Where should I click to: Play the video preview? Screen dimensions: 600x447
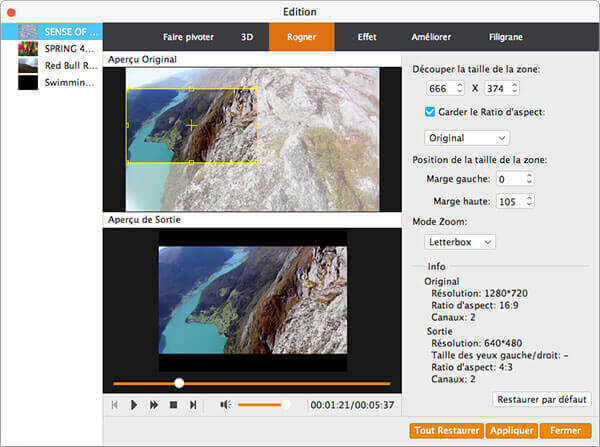(x=134, y=405)
